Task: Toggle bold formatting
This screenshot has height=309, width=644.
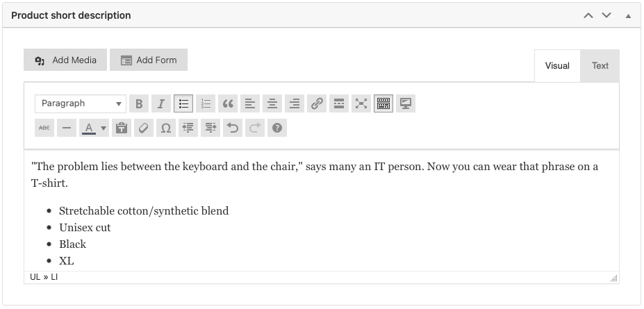Action: click(x=139, y=104)
